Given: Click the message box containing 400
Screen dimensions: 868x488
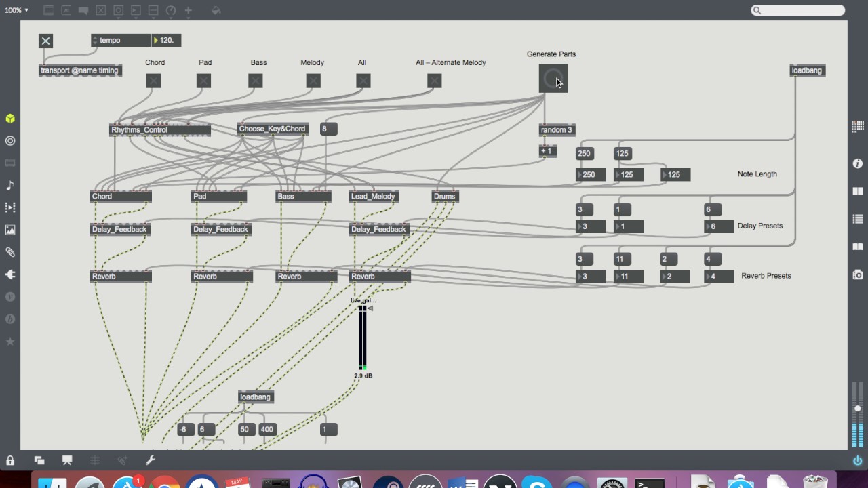Looking at the screenshot, I should [267, 429].
